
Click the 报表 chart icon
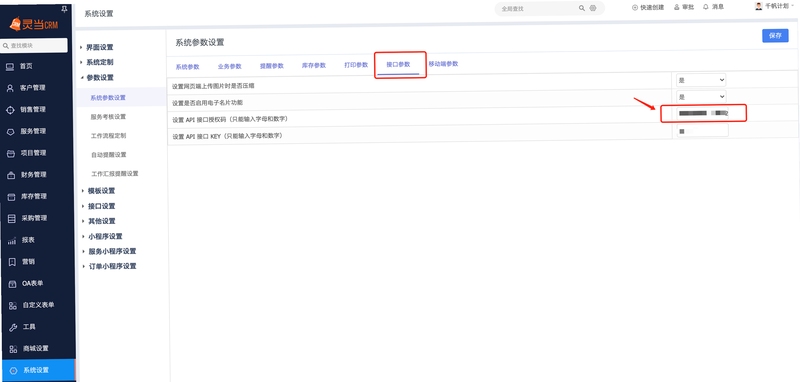[12, 241]
